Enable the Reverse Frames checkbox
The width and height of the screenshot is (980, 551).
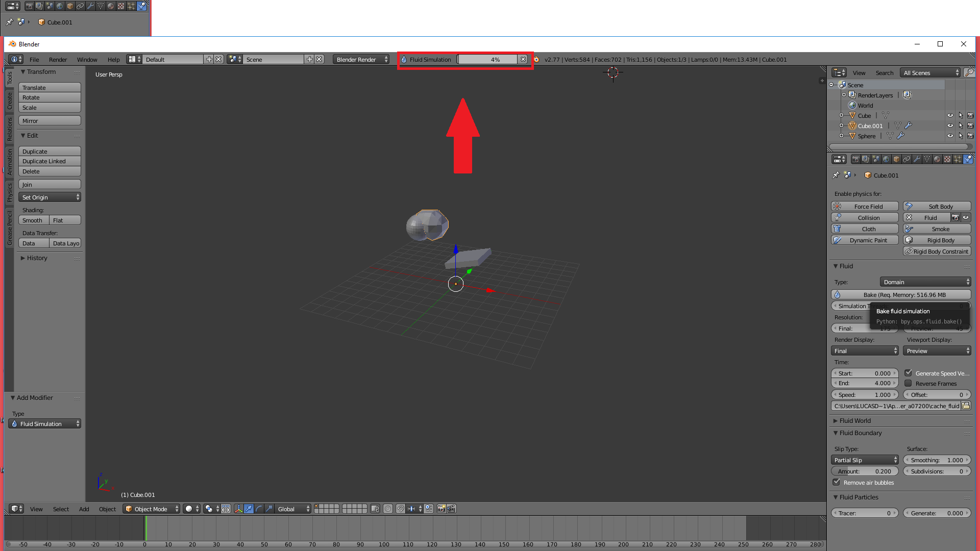pyautogui.click(x=909, y=384)
